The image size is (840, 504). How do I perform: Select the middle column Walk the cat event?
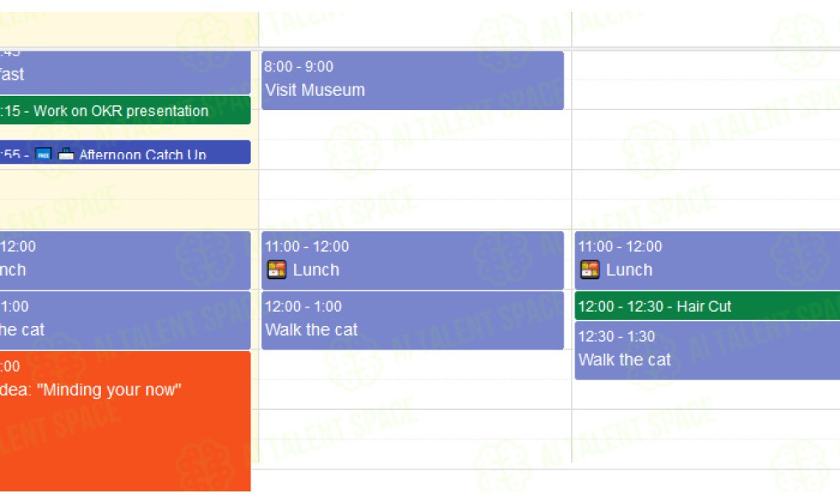click(x=412, y=320)
